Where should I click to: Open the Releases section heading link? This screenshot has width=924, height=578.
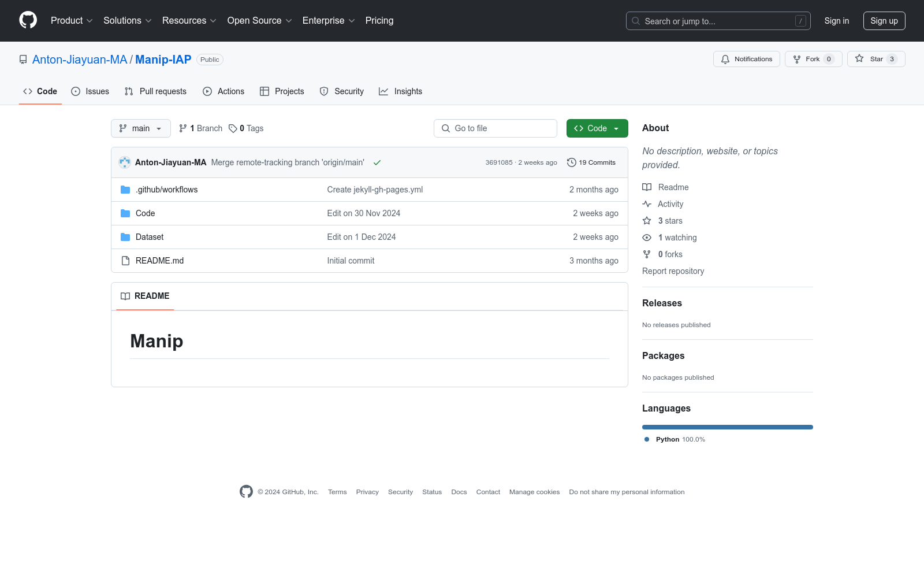click(662, 303)
